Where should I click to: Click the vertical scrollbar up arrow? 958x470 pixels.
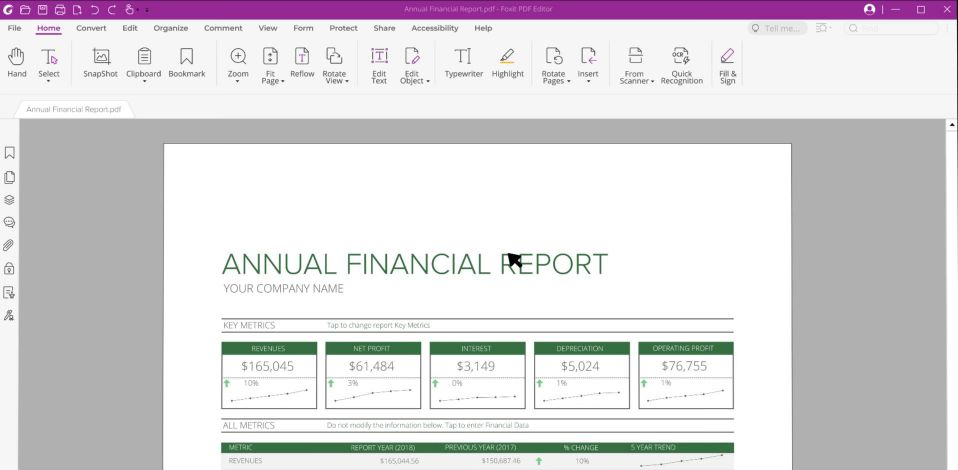(x=952, y=125)
